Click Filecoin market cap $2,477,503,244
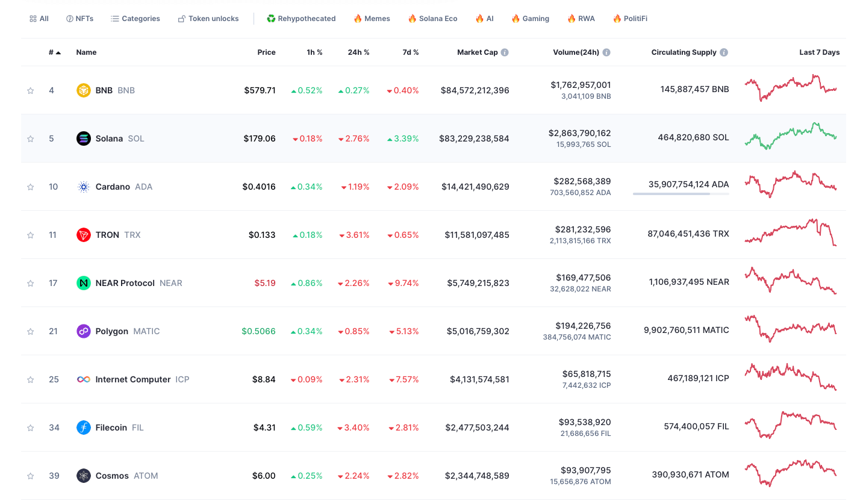This screenshot has width=866, height=504. tap(477, 428)
